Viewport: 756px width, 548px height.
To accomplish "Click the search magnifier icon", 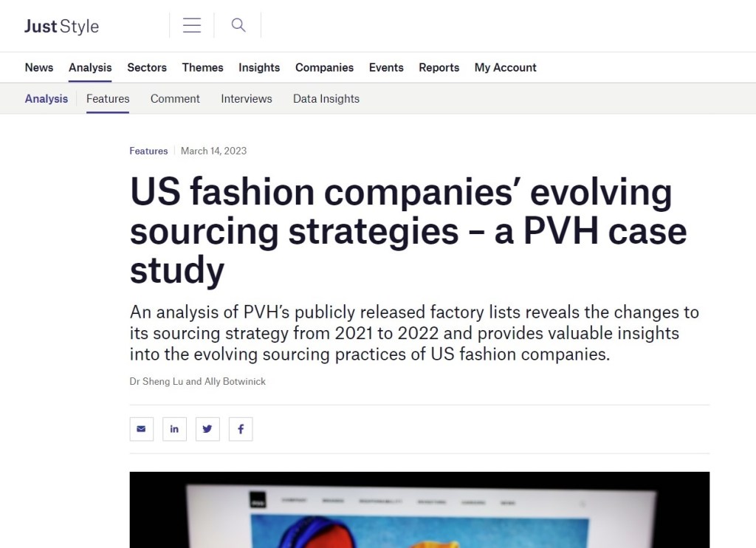I will tap(238, 24).
